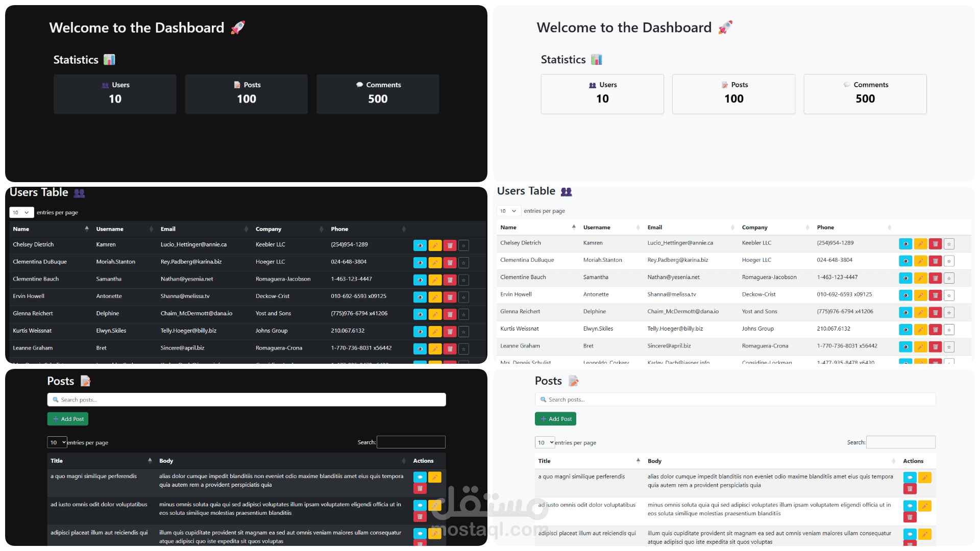
Task: Delete the post 'adipisci placeat illum aut reiciendis qui'
Action: [420, 544]
